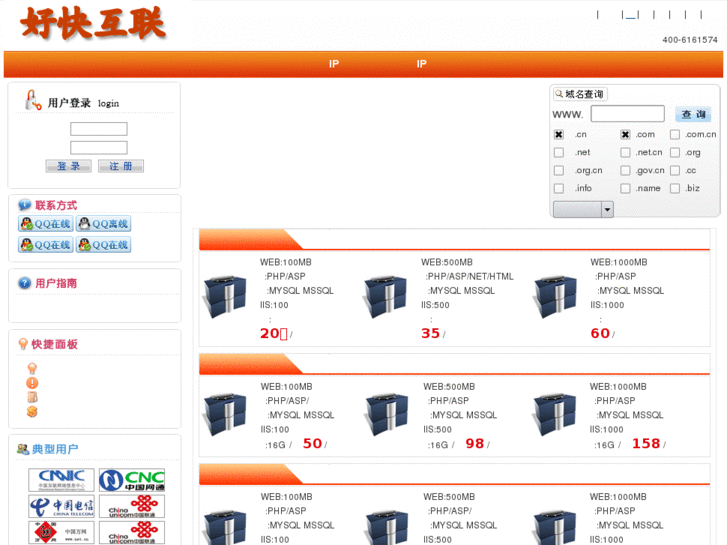
Task: Click the lightbulb icon beside 快捷面板 heading
Action: [23, 344]
